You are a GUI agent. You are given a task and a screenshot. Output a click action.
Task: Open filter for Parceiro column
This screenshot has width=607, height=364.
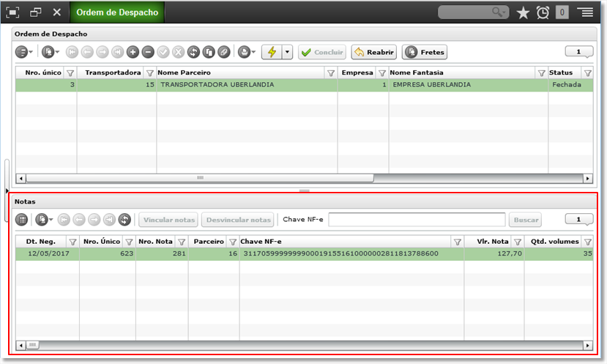233,242
